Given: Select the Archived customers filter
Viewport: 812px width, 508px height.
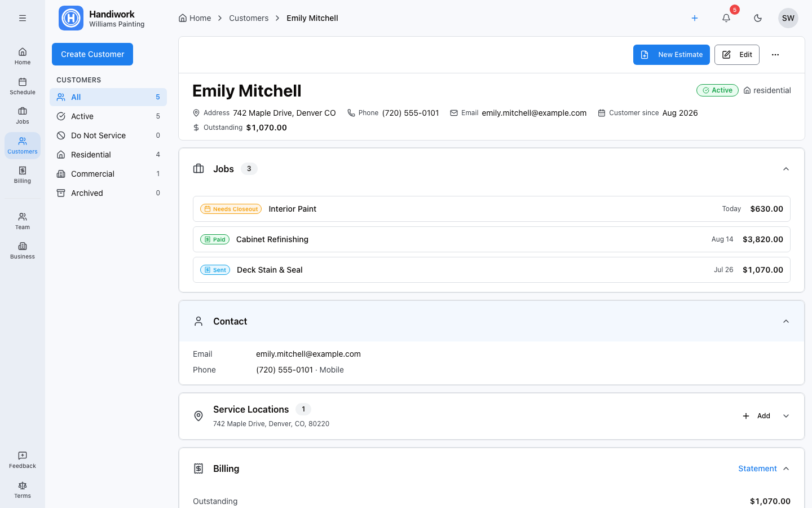Looking at the screenshot, I should click(x=108, y=193).
